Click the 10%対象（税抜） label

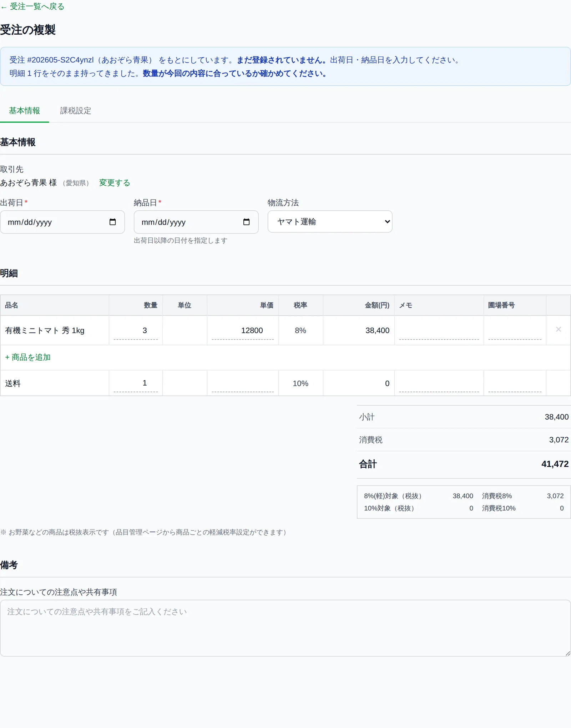click(x=389, y=508)
